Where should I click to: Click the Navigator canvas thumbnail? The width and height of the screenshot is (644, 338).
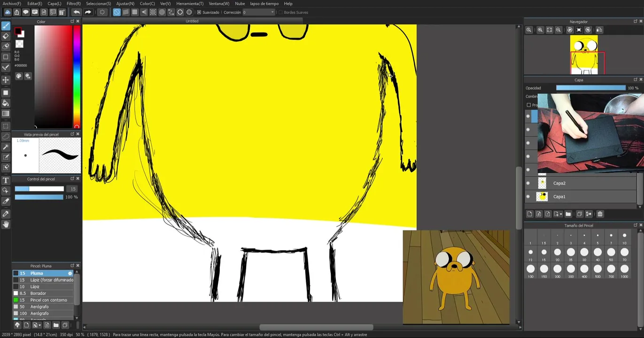coord(584,54)
